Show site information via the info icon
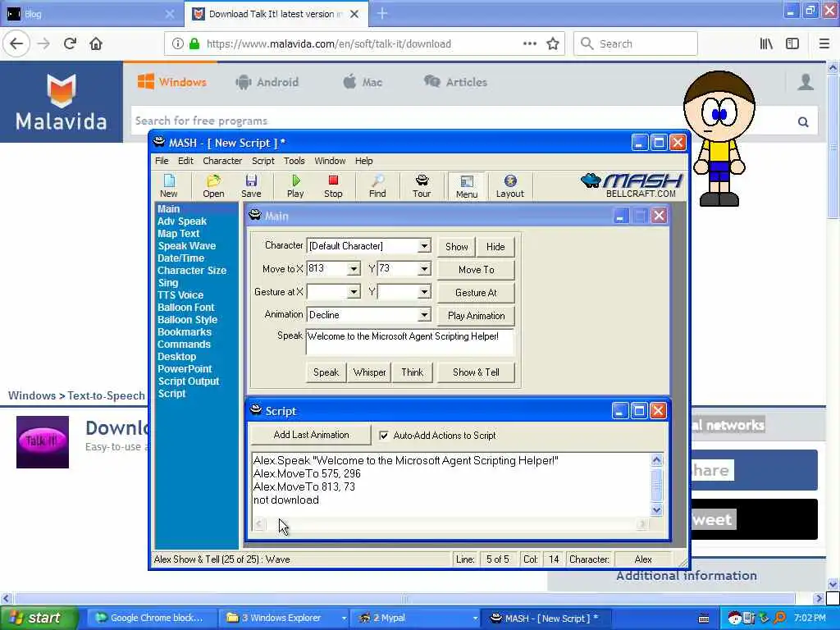Image resolution: width=840 pixels, height=630 pixels. 177,43
